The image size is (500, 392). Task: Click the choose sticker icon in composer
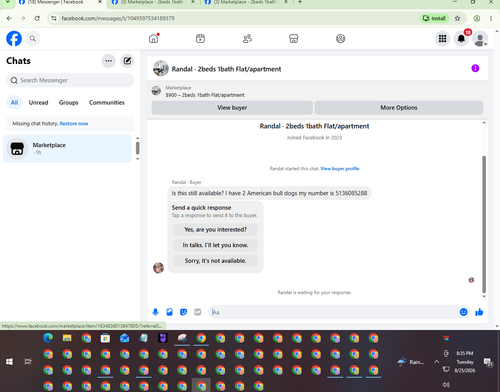pyautogui.click(x=183, y=312)
